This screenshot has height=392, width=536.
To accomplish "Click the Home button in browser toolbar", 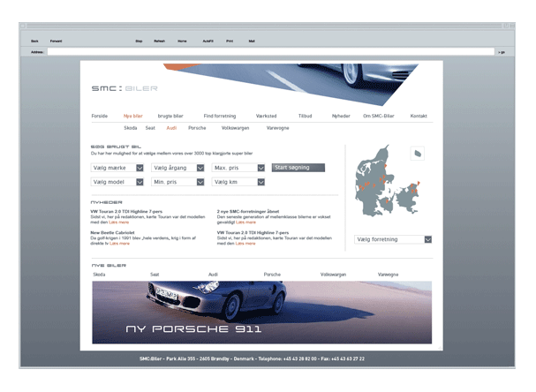I will (x=182, y=41).
